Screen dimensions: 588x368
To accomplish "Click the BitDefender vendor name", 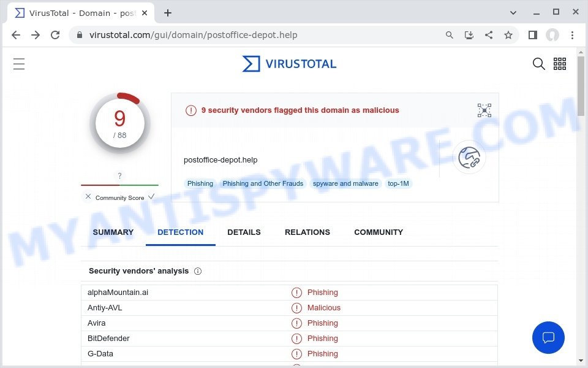I will (x=108, y=339).
